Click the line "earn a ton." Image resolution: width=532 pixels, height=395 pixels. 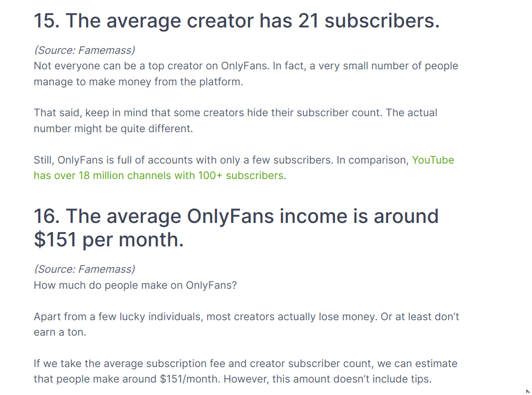click(x=60, y=332)
